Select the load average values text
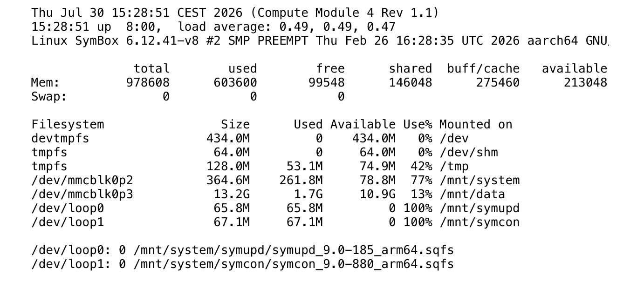The width and height of the screenshot is (644, 295). 337,27
